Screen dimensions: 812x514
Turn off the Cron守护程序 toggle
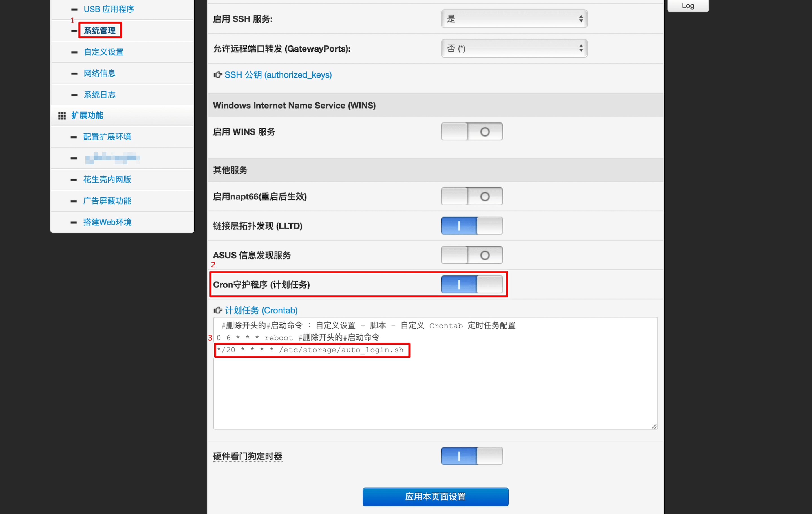click(471, 285)
